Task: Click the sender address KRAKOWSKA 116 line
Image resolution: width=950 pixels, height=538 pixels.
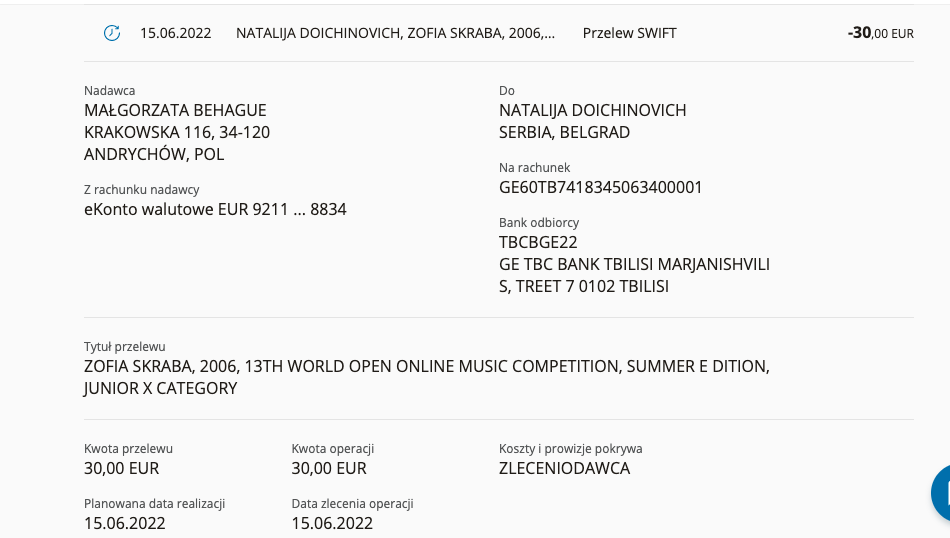Action: [x=176, y=132]
